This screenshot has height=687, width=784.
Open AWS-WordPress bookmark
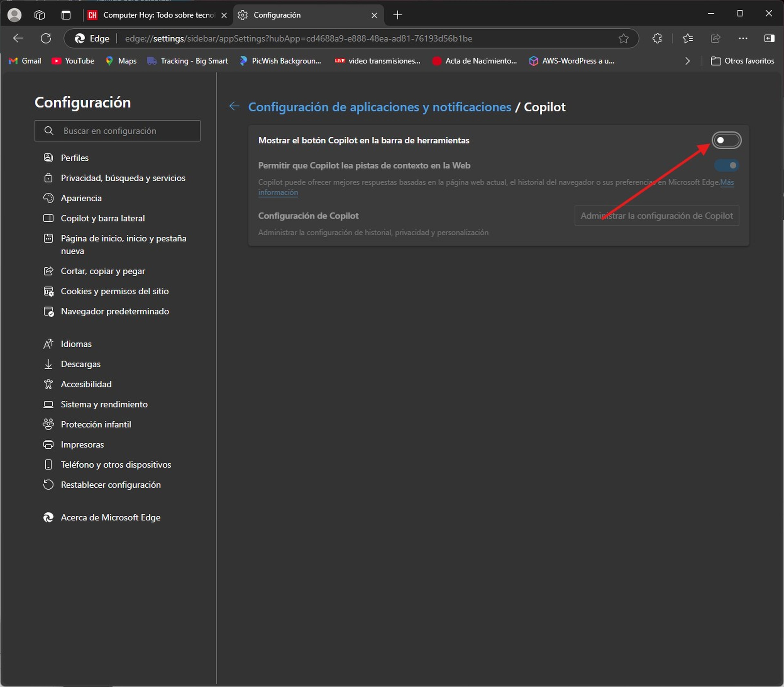point(572,61)
